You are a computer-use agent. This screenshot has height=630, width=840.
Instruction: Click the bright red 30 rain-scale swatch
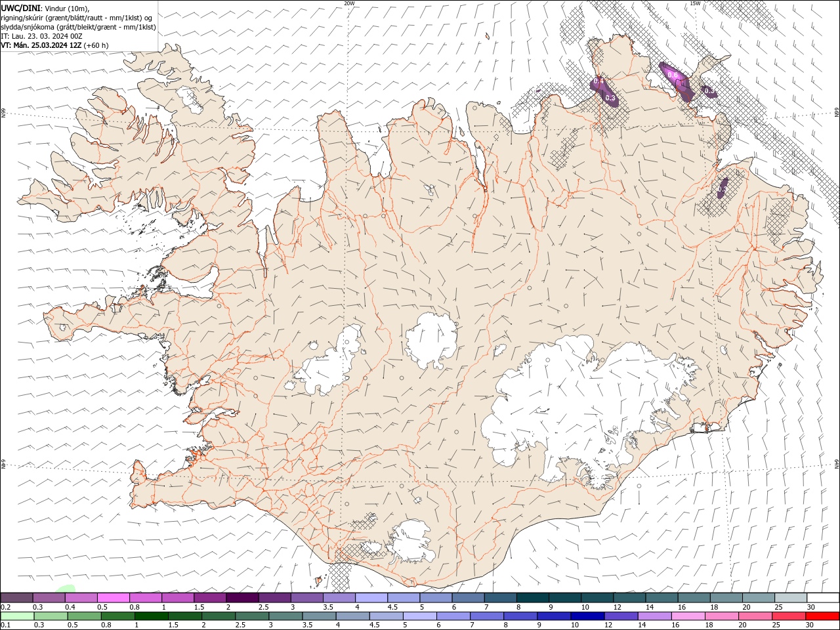(x=822, y=616)
